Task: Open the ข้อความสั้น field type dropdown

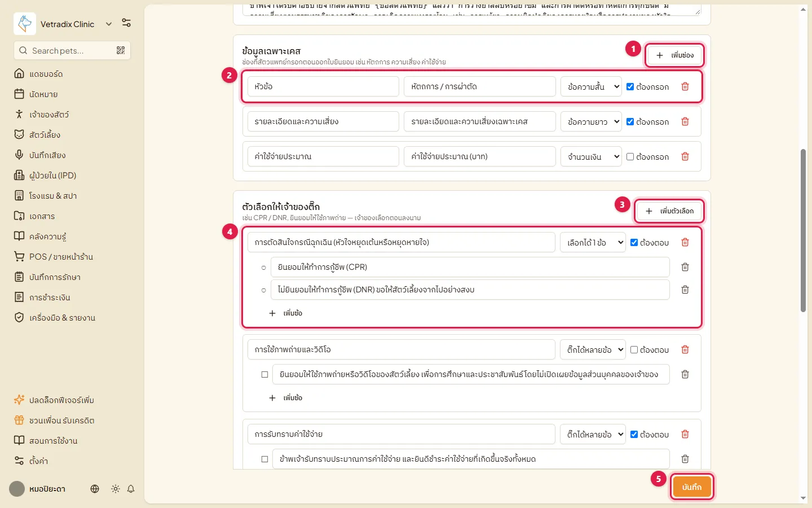Action: pos(591,86)
